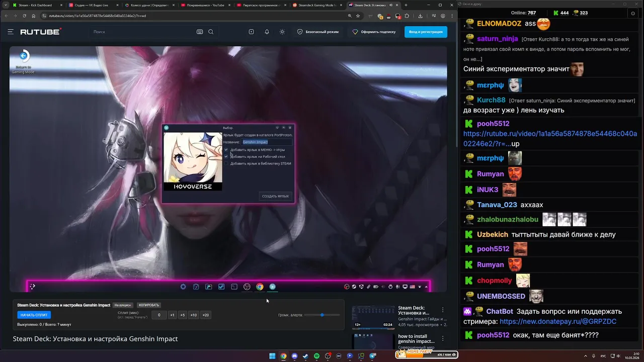Show hidden Windows tray icons
644x362 pixels.
point(586,356)
